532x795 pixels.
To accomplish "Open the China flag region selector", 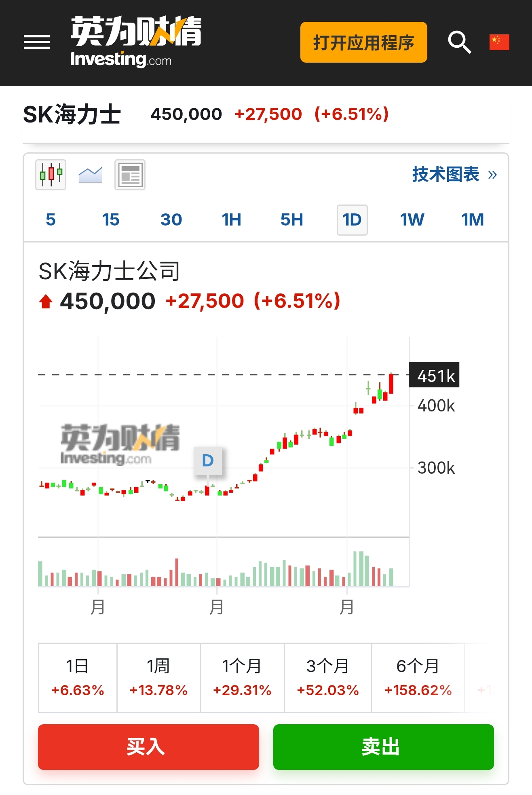I will pyautogui.click(x=499, y=42).
